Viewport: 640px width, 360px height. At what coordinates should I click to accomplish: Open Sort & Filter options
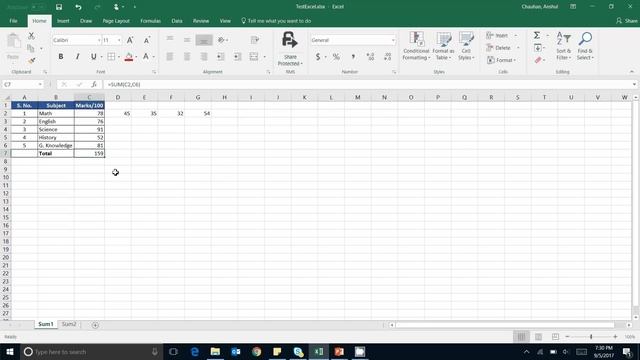point(563,46)
